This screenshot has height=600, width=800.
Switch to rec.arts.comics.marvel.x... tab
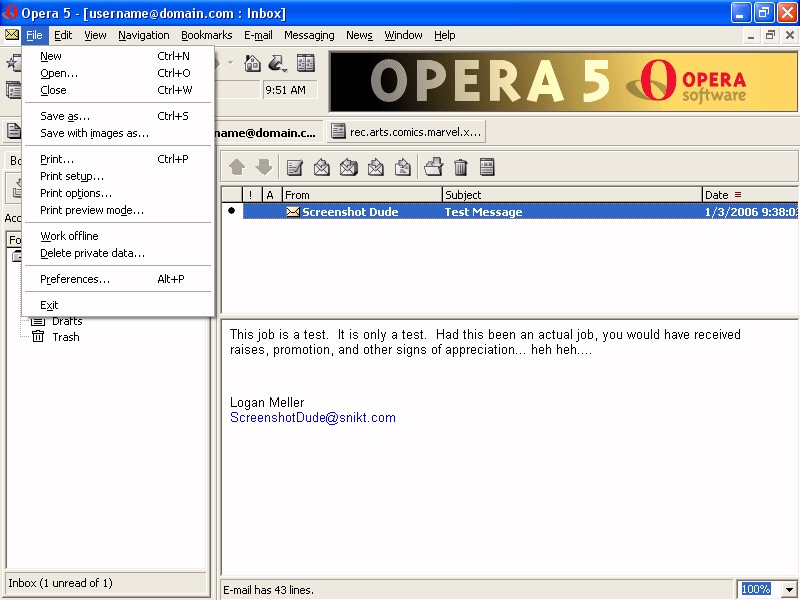pos(406,132)
